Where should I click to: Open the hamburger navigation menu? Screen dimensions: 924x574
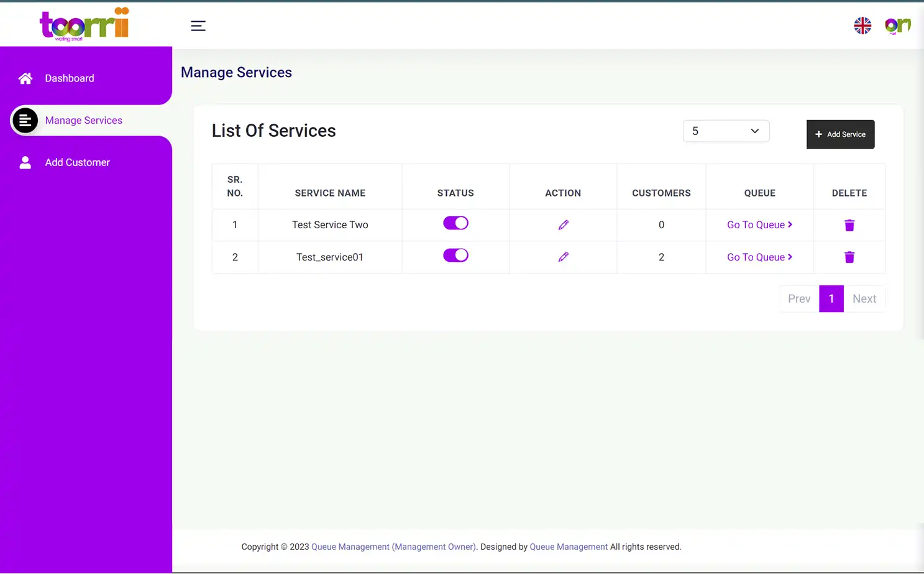pos(198,25)
